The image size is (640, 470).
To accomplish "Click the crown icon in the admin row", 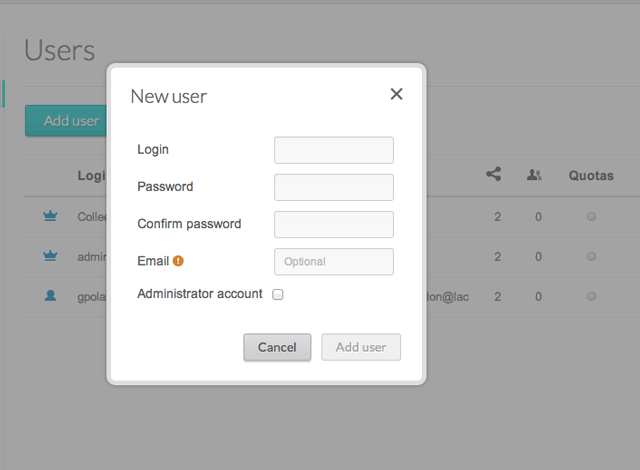I will (51, 256).
